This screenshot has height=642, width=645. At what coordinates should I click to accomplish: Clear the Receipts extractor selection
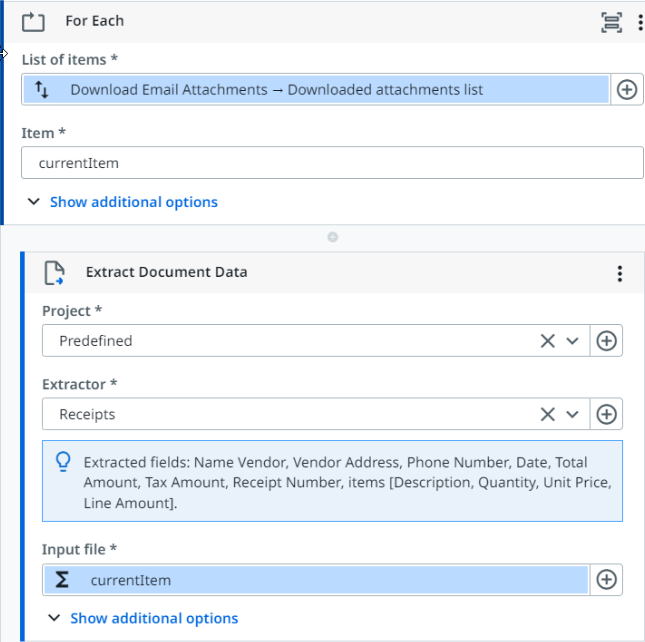point(547,414)
